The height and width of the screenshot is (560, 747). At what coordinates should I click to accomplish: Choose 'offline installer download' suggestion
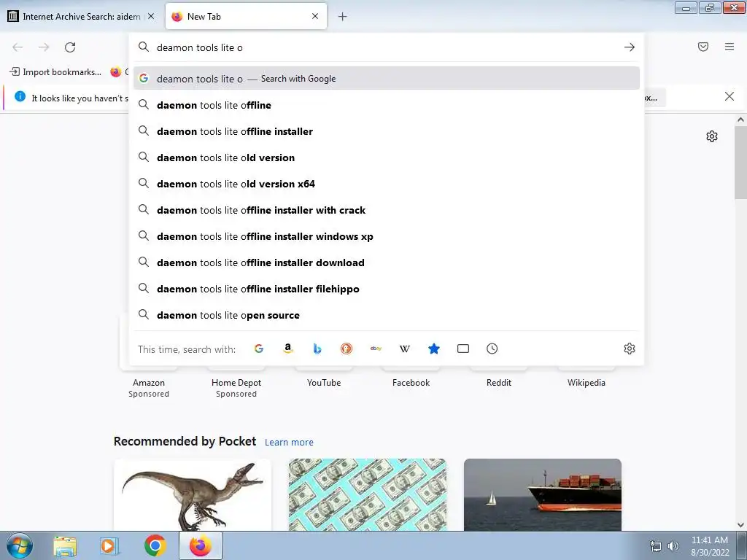tap(387, 262)
